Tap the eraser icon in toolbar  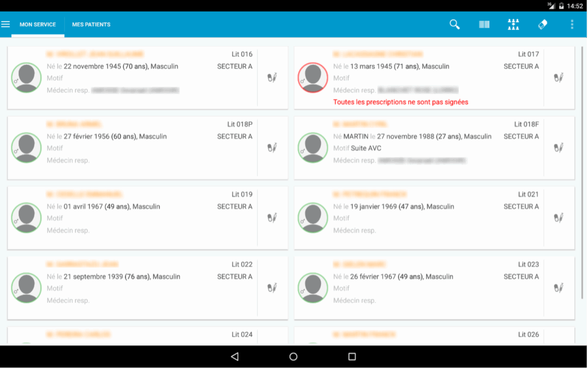click(543, 24)
